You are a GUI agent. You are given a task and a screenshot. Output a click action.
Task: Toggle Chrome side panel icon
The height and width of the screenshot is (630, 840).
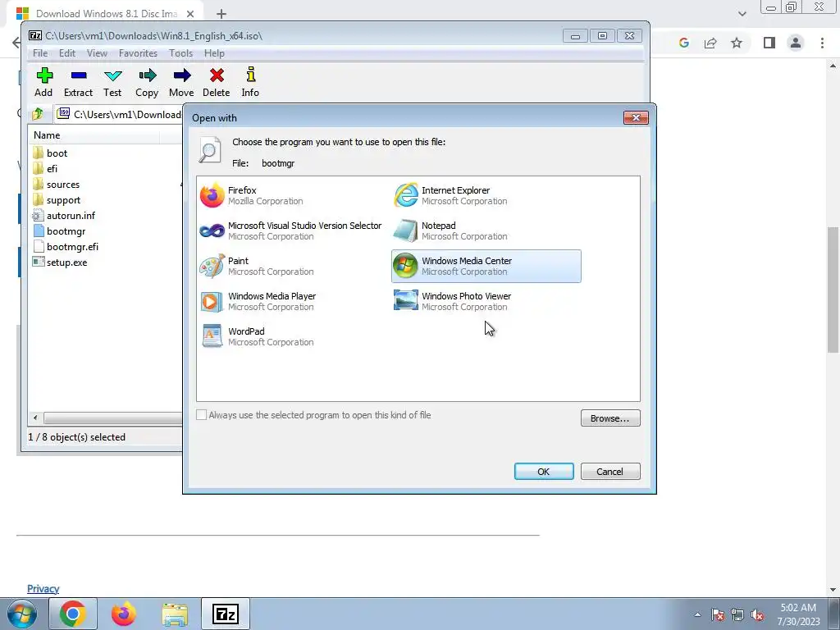click(769, 43)
